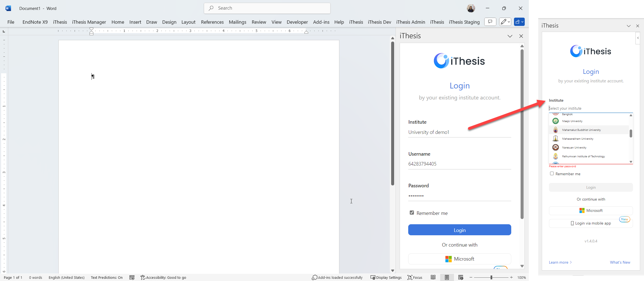Open the Editing mode pen dropdown

point(505,22)
